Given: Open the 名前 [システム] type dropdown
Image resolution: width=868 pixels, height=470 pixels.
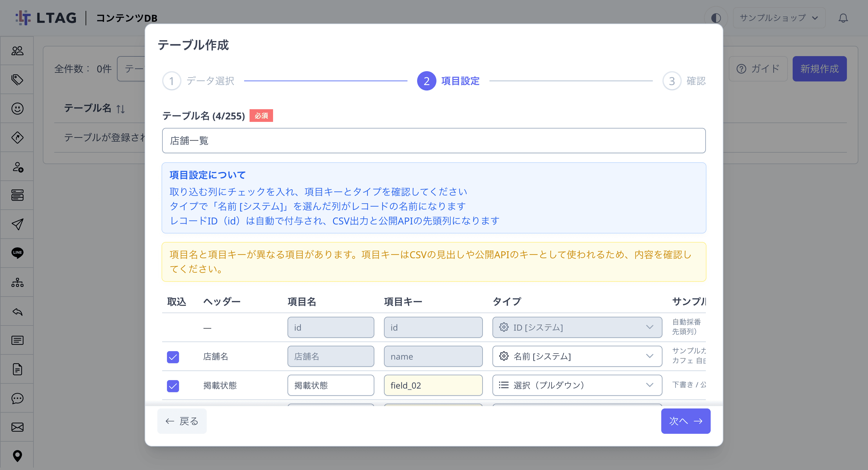Looking at the screenshot, I should coord(577,356).
